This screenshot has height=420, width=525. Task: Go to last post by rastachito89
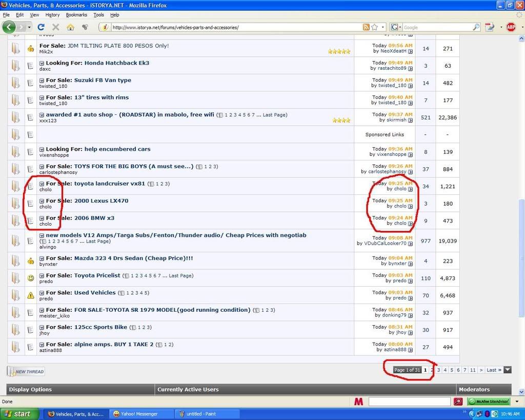[x=410, y=68]
